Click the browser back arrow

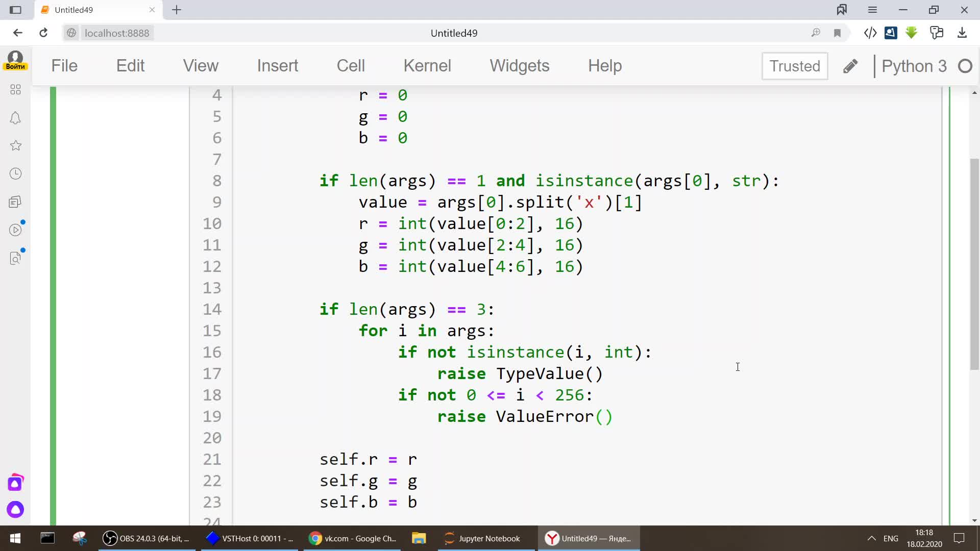point(18,33)
